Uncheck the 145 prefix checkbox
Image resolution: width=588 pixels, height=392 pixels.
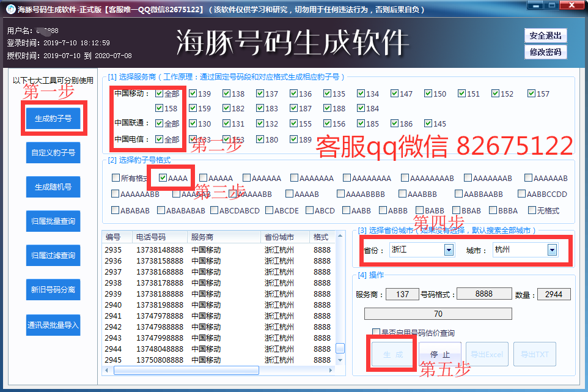click(428, 124)
